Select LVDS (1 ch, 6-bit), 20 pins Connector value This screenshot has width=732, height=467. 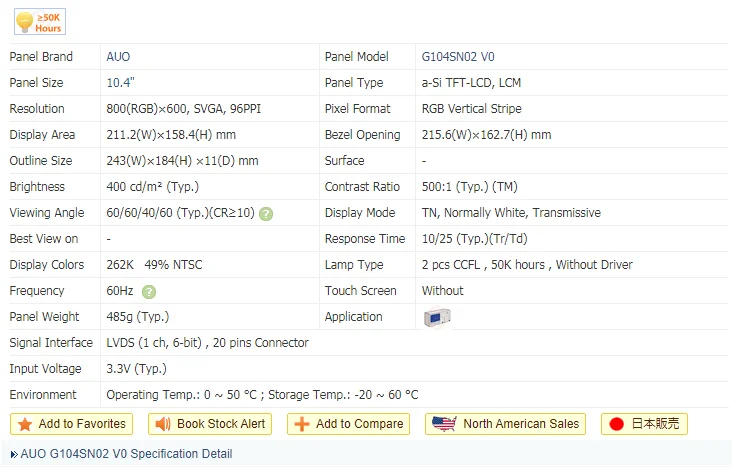(207, 343)
